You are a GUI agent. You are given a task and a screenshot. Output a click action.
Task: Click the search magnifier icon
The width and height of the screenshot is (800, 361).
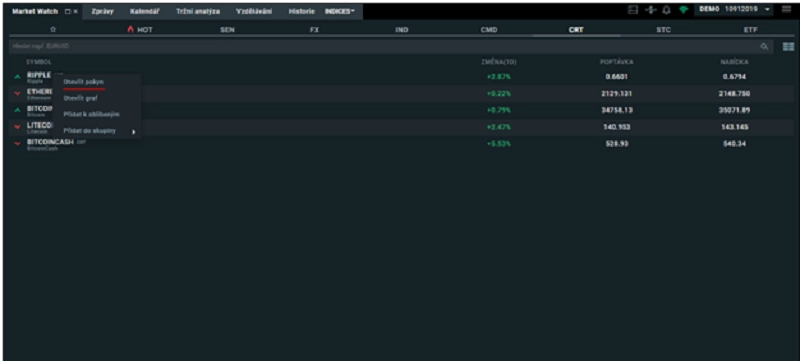click(764, 46)
